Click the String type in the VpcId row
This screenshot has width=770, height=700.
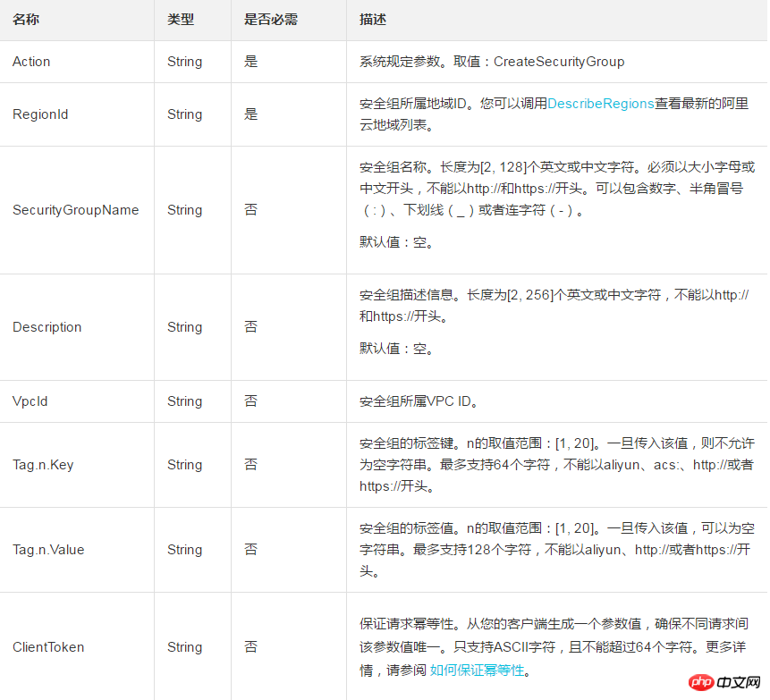click(184, 401)
